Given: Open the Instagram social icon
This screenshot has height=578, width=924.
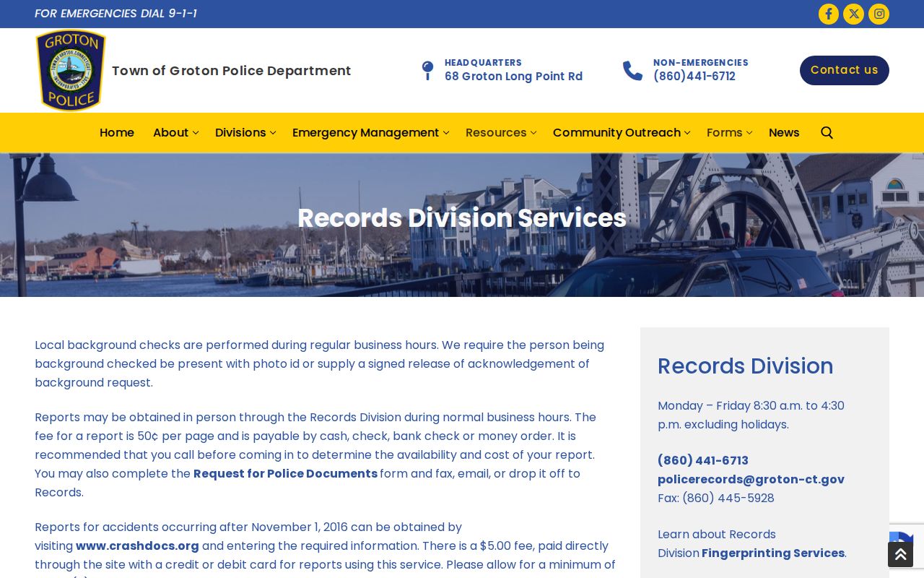Looking at the screenshot, I should [879, 14].
